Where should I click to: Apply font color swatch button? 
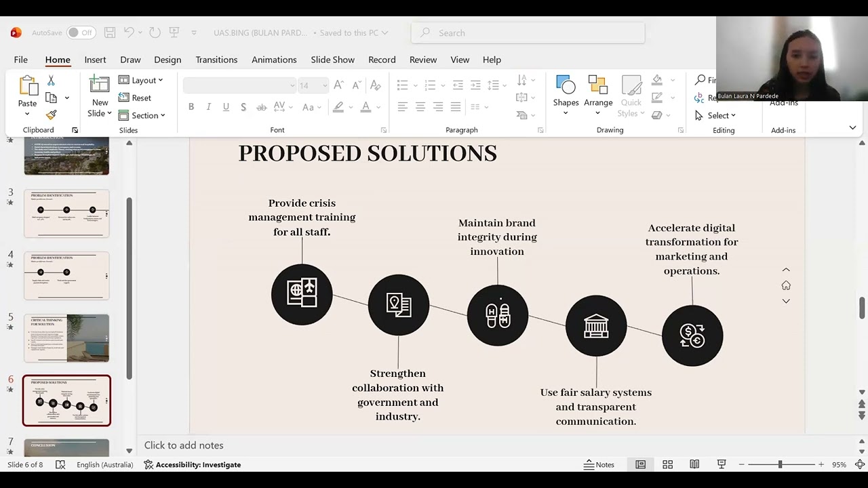pos(366,107)
